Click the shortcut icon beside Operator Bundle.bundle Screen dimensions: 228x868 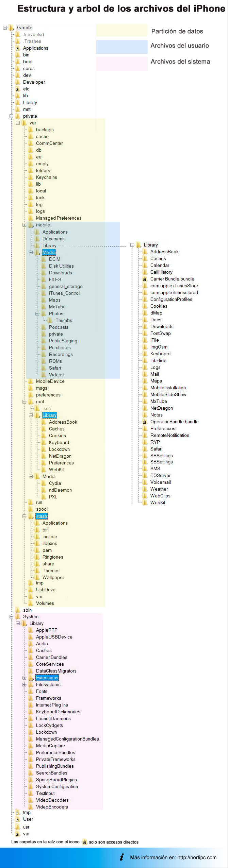pyautogui.click(x=145, y=422)
